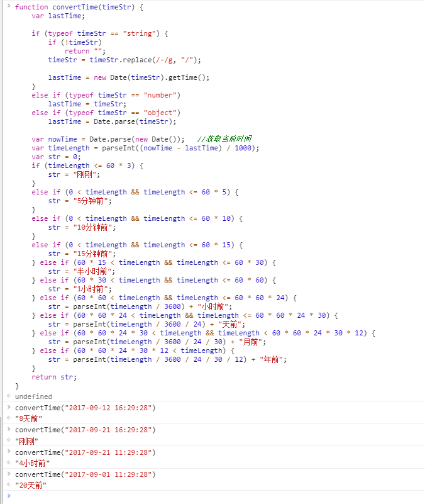Screen dimensions: 425x504
Task: Click the green comment //获取当前时间
Action: 224,139
